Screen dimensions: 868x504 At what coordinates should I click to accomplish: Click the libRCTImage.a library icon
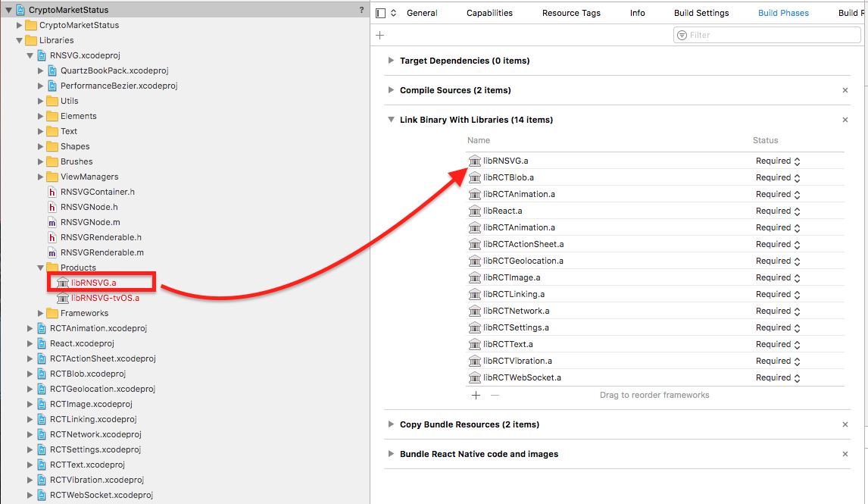pos(474,277)
